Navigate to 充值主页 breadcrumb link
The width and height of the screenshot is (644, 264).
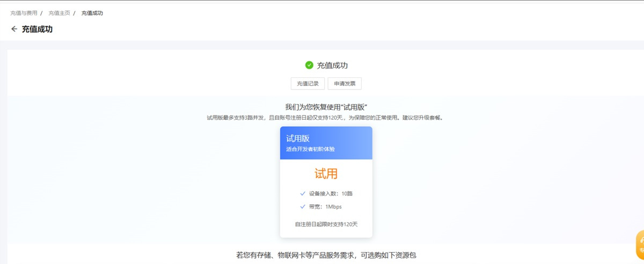[x=59, y=13]
